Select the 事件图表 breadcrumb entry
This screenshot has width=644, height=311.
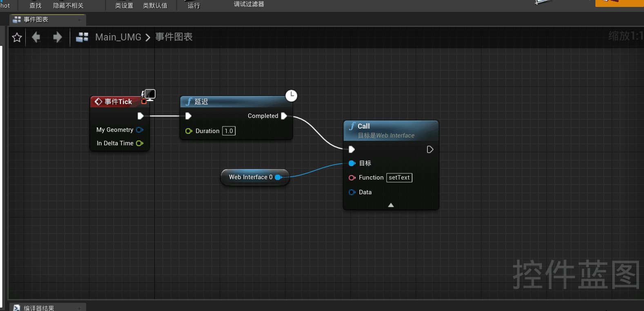[x=174, y=37]
